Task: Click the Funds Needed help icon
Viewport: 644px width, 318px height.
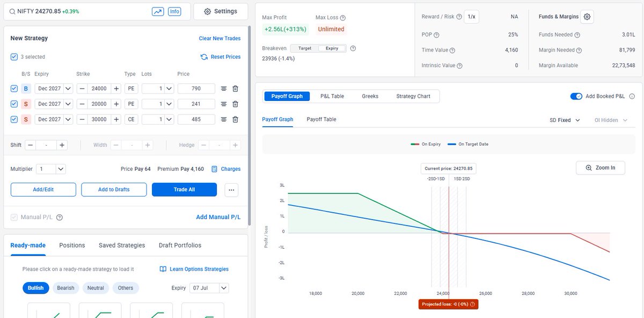Action: point(577,35)
